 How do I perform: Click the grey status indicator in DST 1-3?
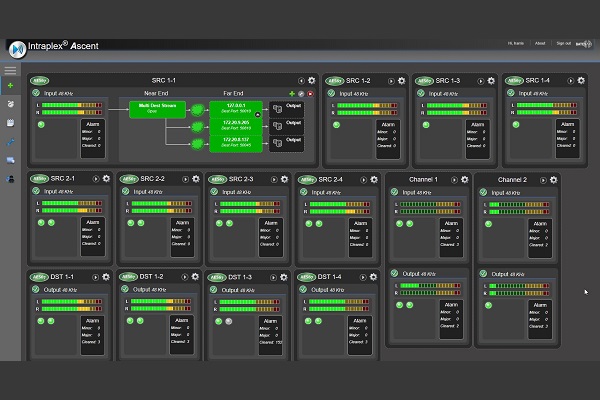(229, 322)
